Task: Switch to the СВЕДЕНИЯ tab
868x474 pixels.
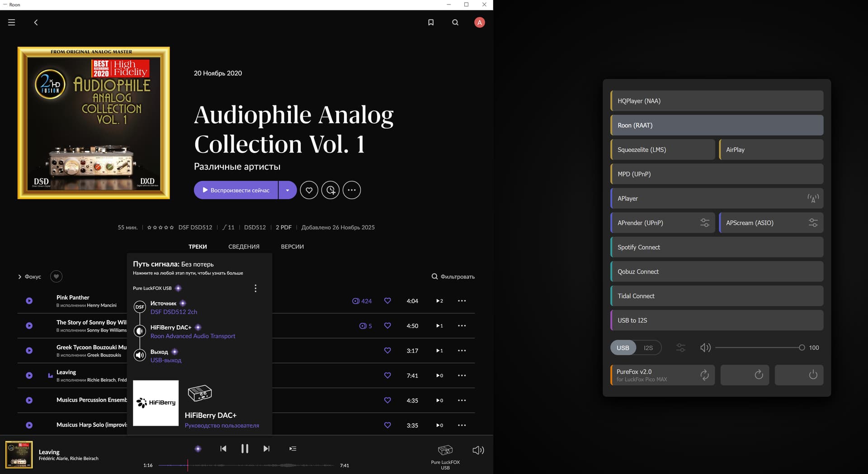Action: [244, 246]
